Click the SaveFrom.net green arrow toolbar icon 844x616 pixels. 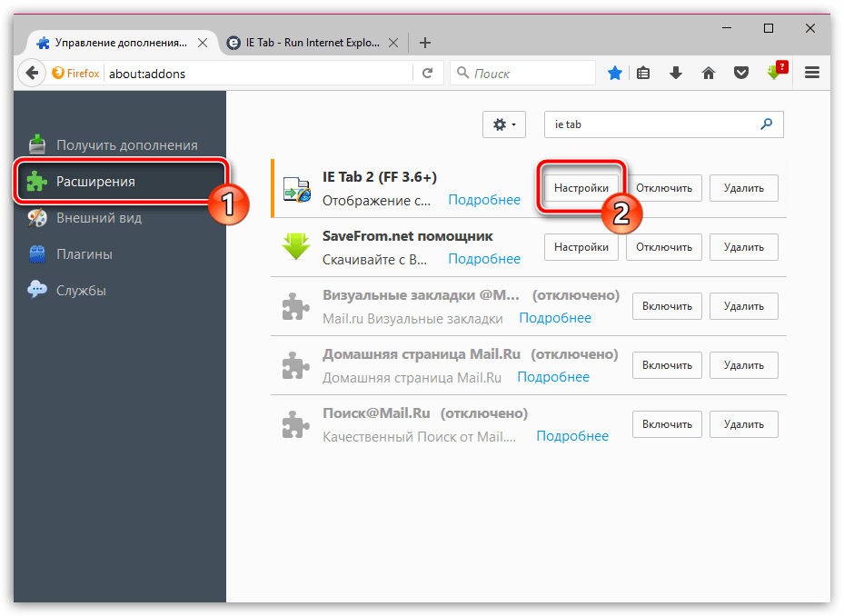coord(777,72)
